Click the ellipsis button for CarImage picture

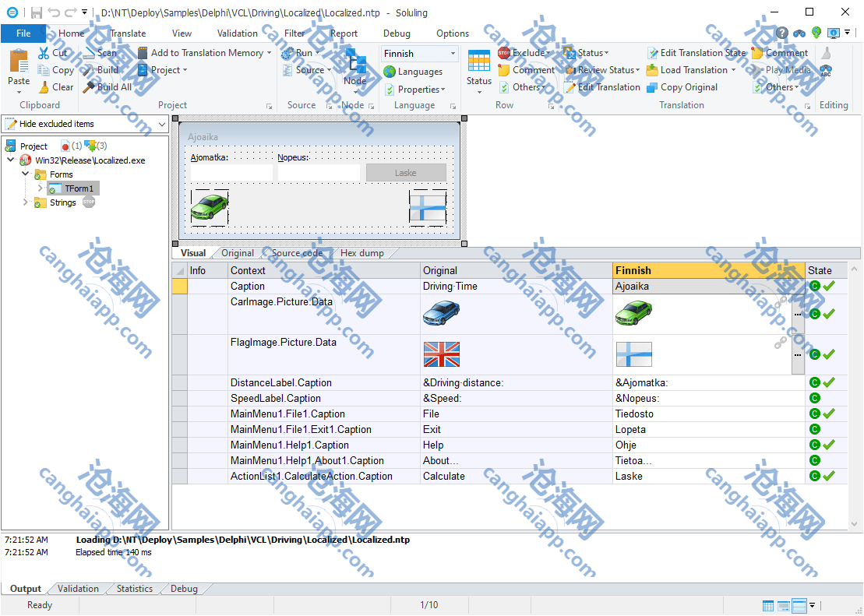[x=798, y=314]
